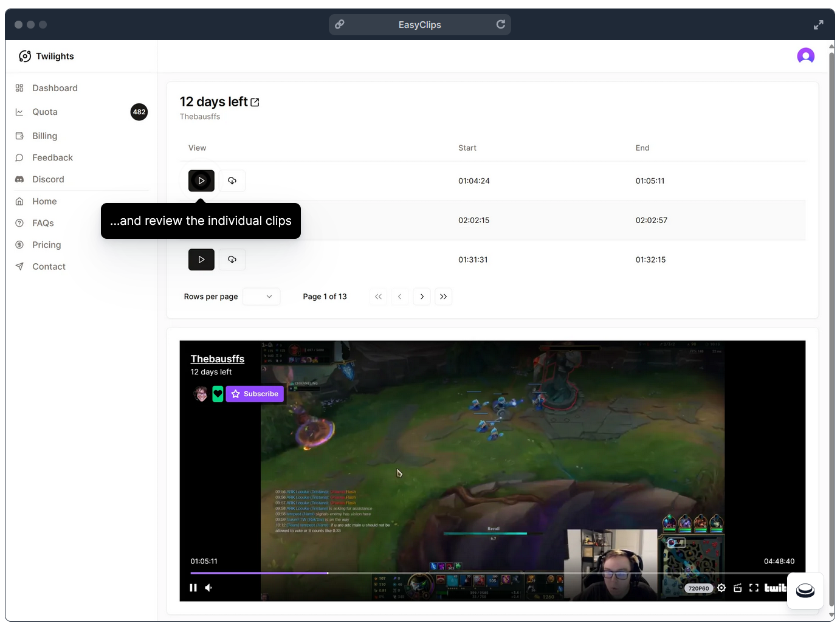Click the link icon in address bar
This screenshot has height=629, width=840.
pos(340,24)
